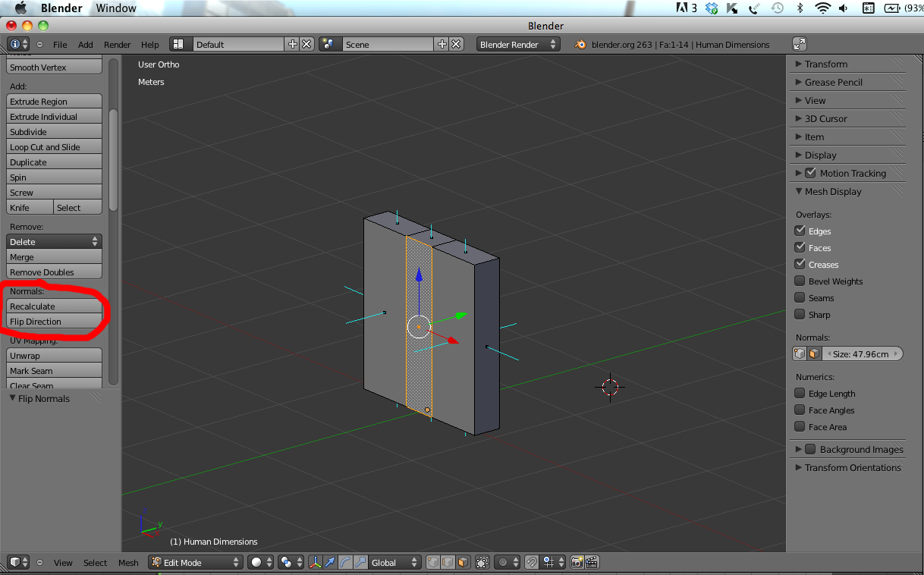
Task: Open the snap element dropdown
Action: pyautogui.click(x=552, y=562)
